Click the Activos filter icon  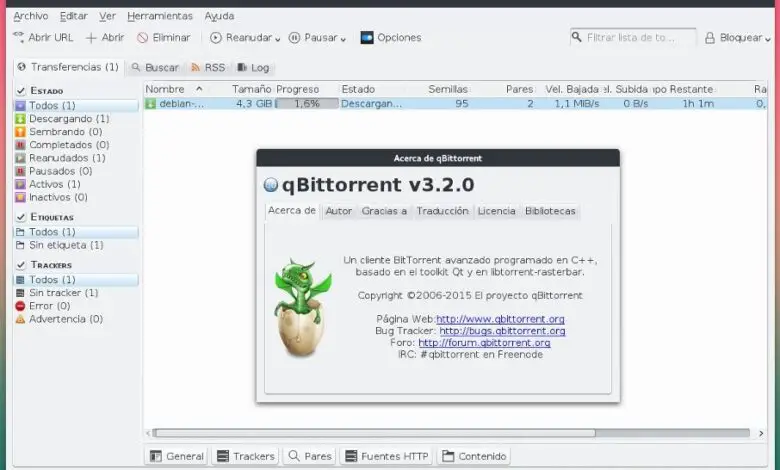[x=20, y=184]
